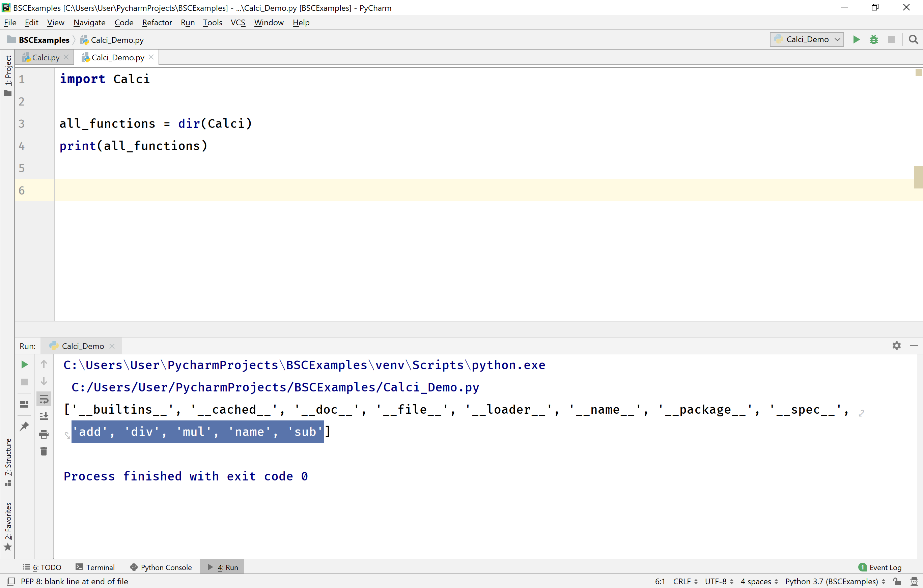Run Calci_Demo with the green toolbar arrow

pos(856,39)
